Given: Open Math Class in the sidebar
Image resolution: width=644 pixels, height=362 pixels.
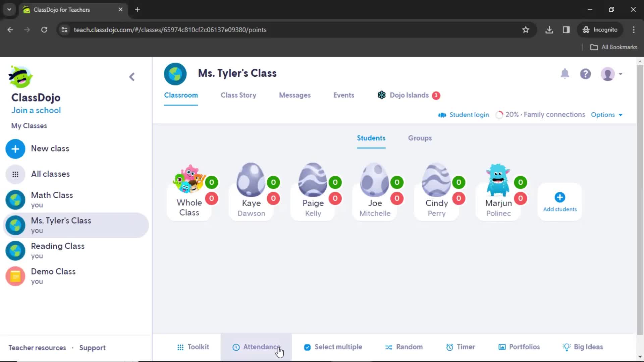Looking at the screenshot, I should (x=76, y=200).
